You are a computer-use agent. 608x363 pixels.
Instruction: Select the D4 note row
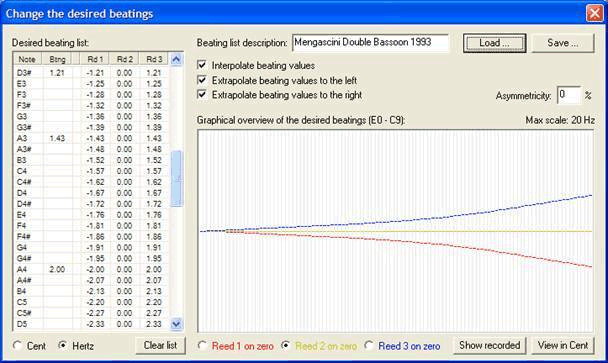coord(91,193)
